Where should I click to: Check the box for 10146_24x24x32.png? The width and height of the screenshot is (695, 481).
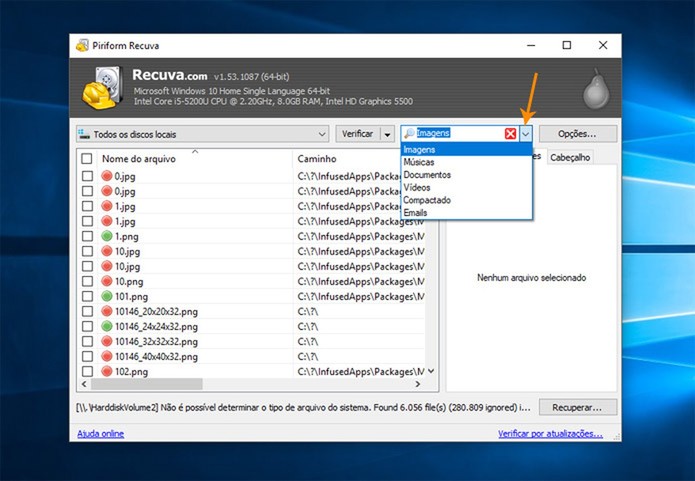tap(87, 326)
